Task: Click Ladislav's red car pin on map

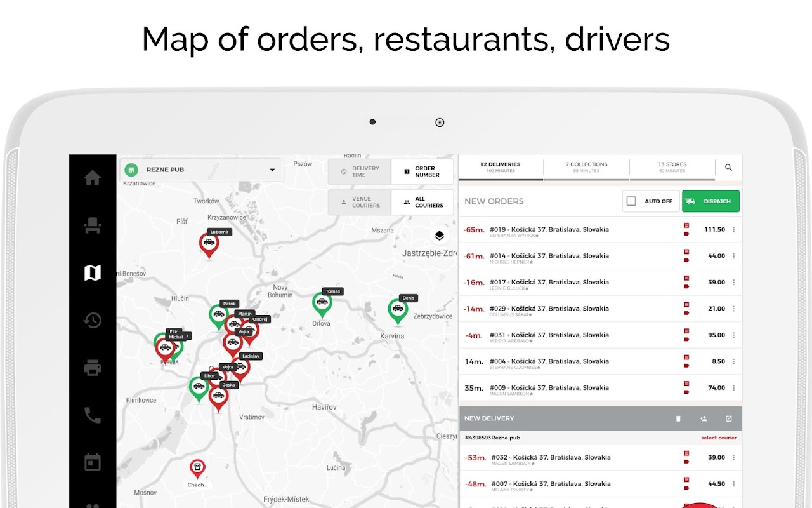Action: (240, 369)
